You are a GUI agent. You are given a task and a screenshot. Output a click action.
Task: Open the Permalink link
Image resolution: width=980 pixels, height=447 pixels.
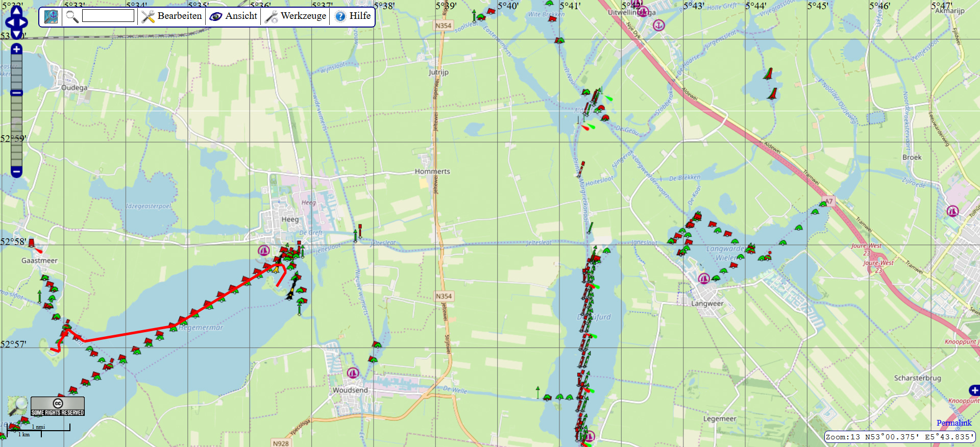[x=953, y=423]
